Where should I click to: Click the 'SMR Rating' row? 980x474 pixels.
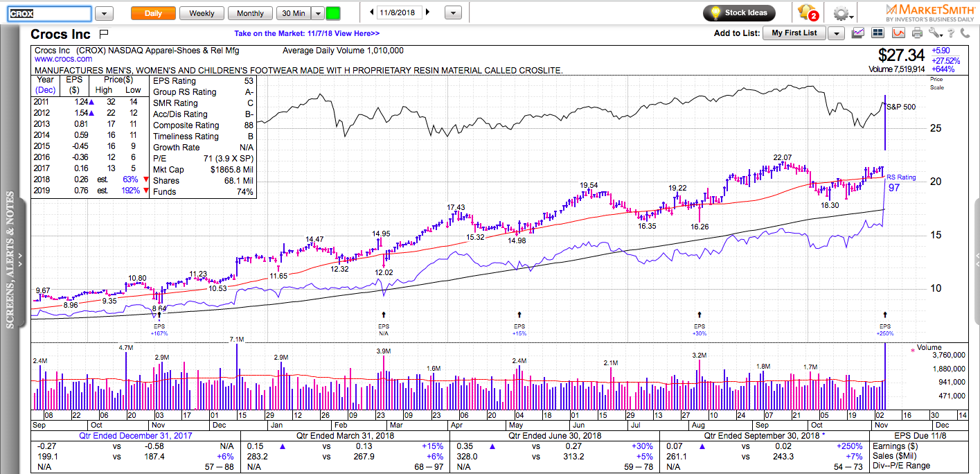[x=204, y=103]
